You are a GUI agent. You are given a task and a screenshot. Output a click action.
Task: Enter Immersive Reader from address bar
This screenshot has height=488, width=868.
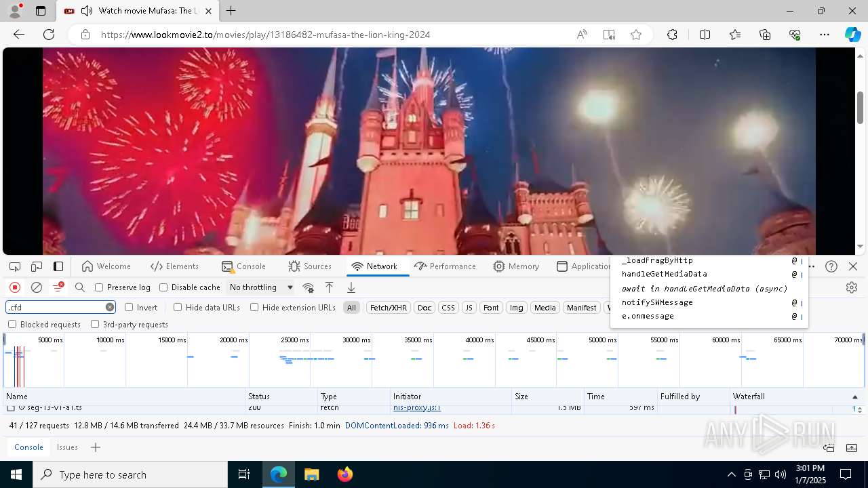pyautogui.click(x=609, y=35)
